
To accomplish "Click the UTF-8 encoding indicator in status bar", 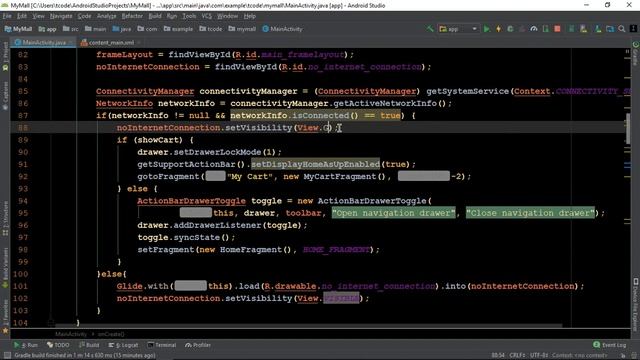I will point(539,356).
